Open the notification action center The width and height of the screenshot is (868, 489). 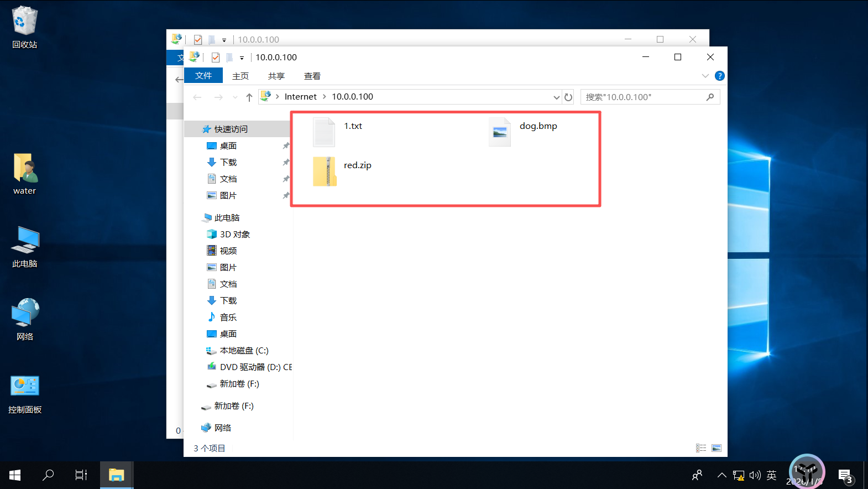(x=846, y=476)
